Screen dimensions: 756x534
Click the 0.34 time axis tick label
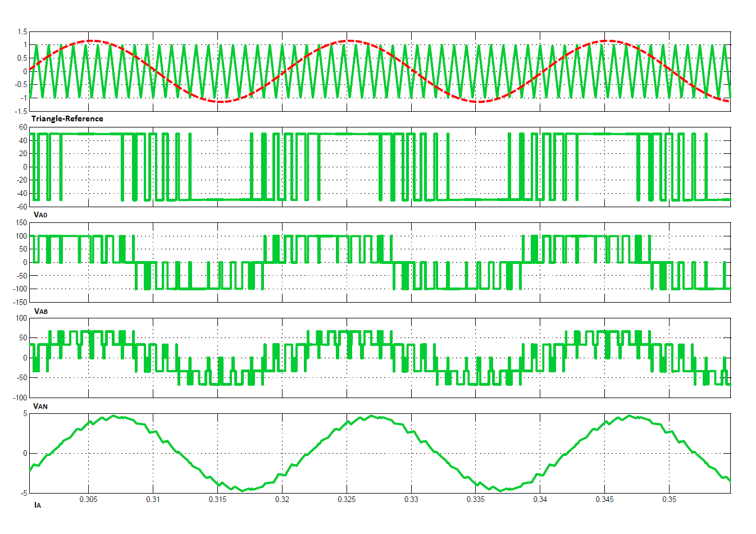540,499
